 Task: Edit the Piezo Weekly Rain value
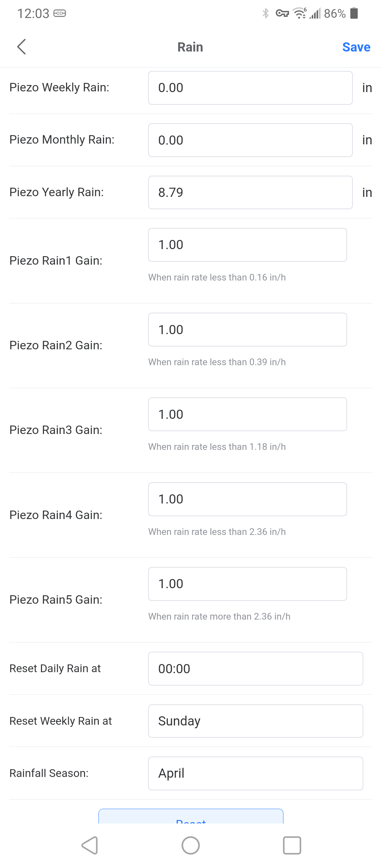pyautogui.click(x=250, y=88)
